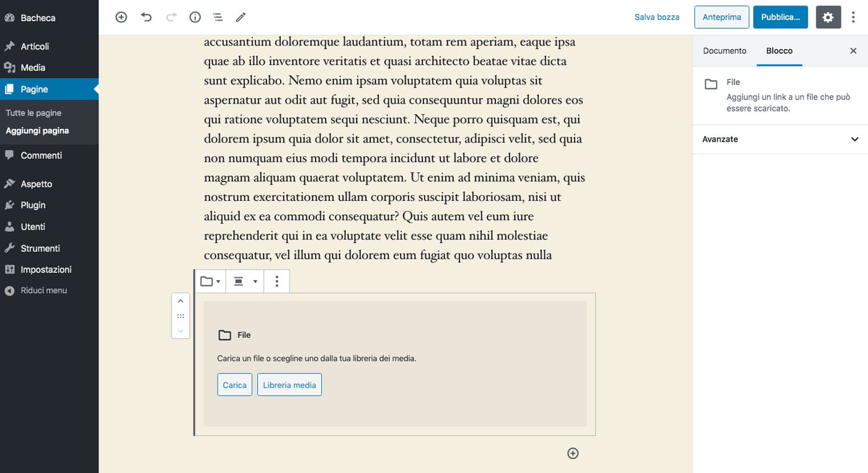
Task: Expand the Avanzate panel
Action: [780, 139]
